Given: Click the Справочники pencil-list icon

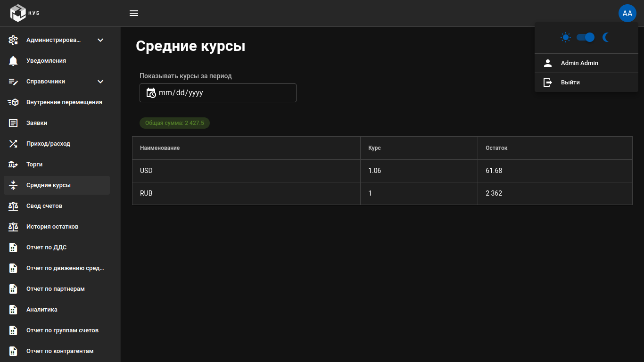Looking at the screenshot, I should (13, 82).
